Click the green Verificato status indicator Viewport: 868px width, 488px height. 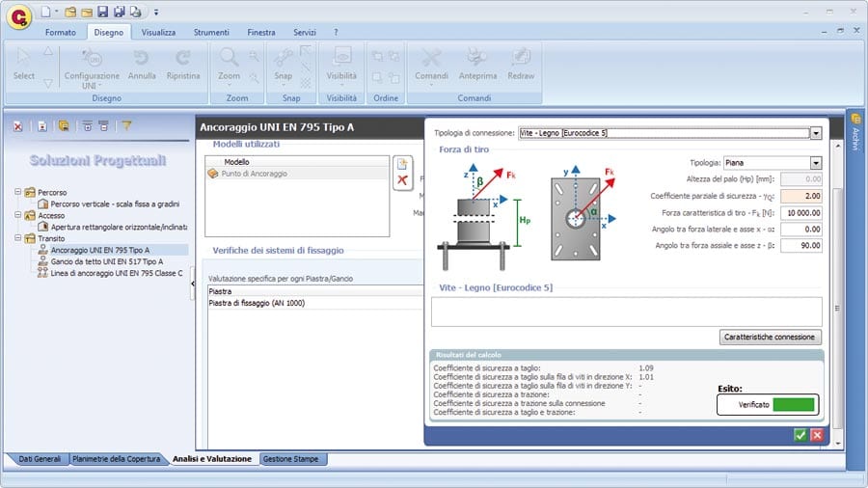pyautogui.click(x=794, y=404)
